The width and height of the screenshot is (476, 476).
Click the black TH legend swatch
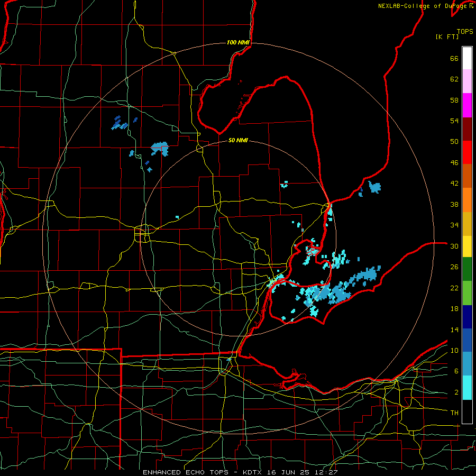coord(467,411)
